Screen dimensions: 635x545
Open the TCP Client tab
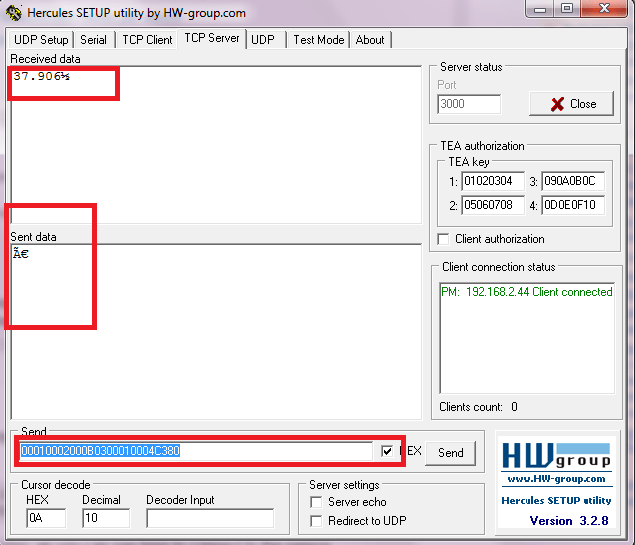[147, 40]
